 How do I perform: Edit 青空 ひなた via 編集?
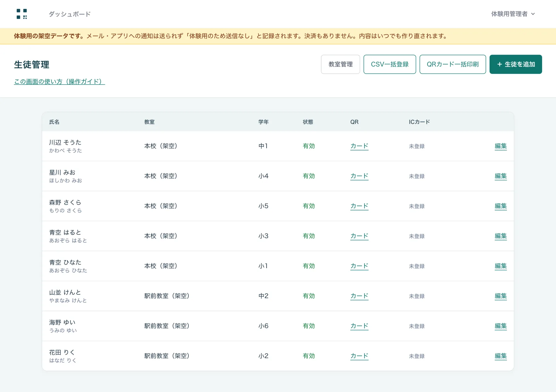(501, 266)
